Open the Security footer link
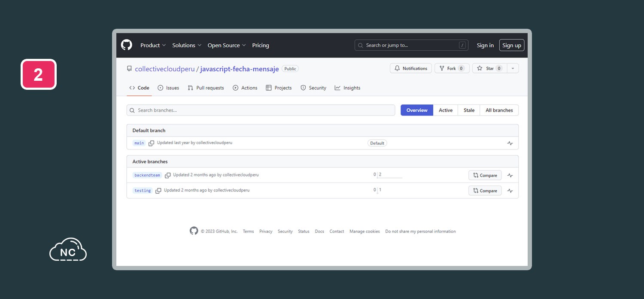Viewport: 644px width, 299px height. click(x=285, y=231)
